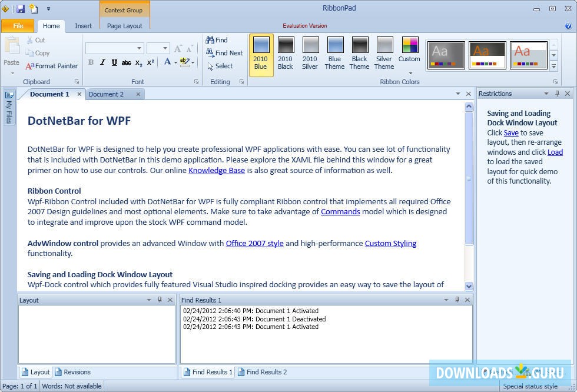Switch to the Insert ribbon tab

83,26
